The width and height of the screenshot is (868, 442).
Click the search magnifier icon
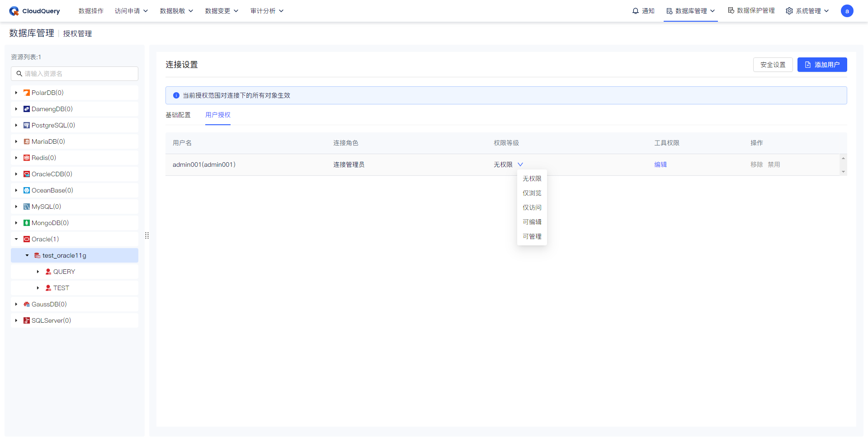pos(19,74)
